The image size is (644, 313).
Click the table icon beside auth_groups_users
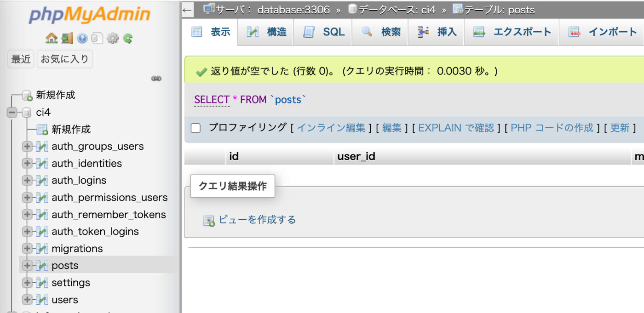click(42, 147)
